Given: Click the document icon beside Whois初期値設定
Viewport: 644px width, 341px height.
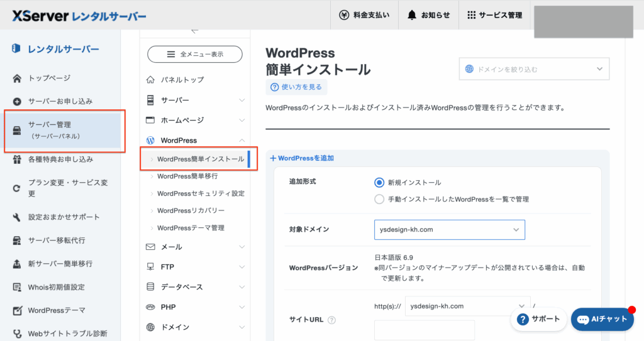Looking at the screenshot, I should [17, 287].
